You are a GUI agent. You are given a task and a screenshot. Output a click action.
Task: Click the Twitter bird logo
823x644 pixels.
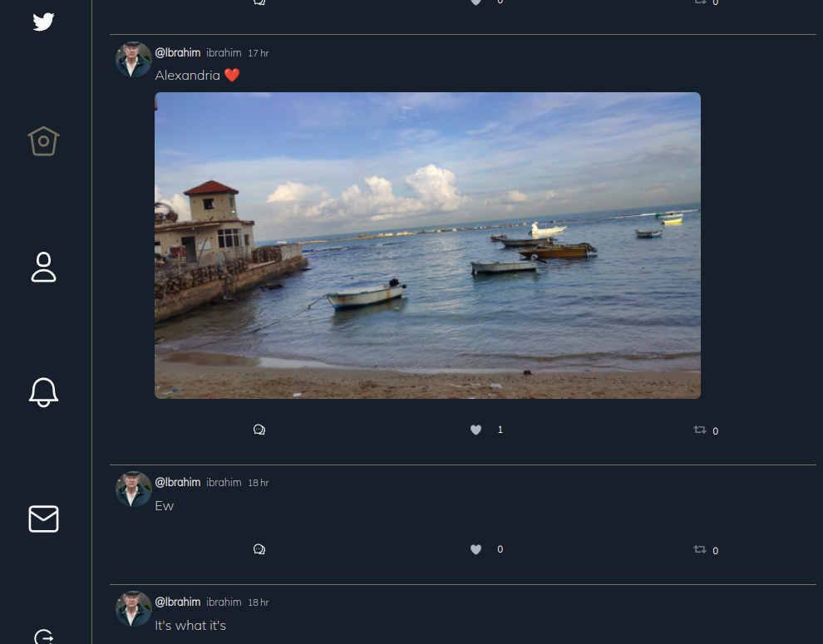(43, 22)
